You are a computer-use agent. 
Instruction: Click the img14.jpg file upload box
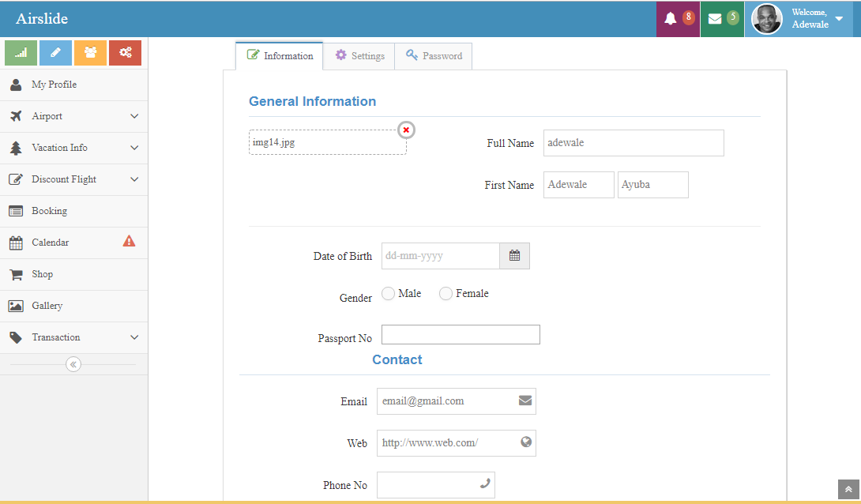click(328, 142)
